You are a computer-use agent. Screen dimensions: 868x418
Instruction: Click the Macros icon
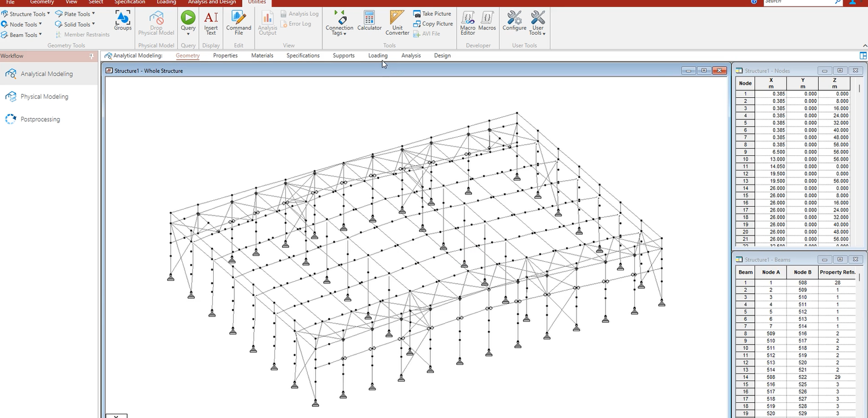point(487,21)
